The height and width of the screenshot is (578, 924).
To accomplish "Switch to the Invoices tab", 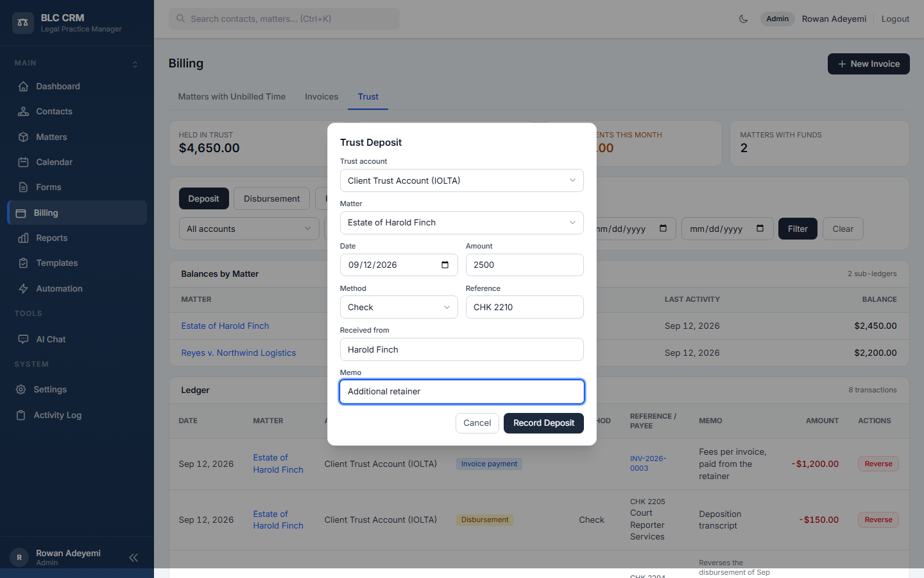I will tap(321, 96).
